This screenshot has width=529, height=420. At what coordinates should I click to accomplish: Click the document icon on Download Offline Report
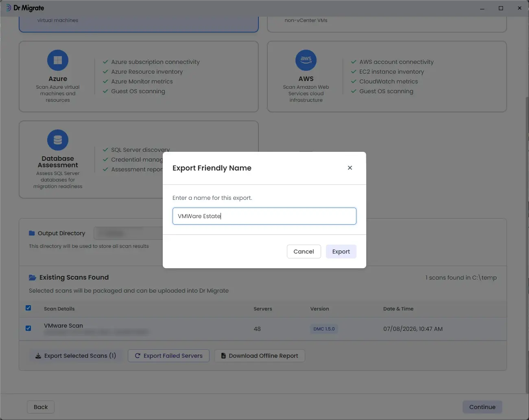click(x=223, y=356)
